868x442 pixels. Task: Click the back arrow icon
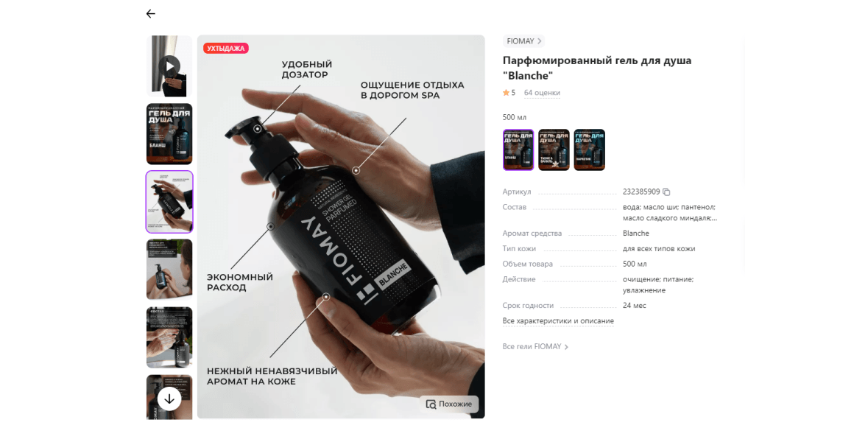[x=151, y=14]
